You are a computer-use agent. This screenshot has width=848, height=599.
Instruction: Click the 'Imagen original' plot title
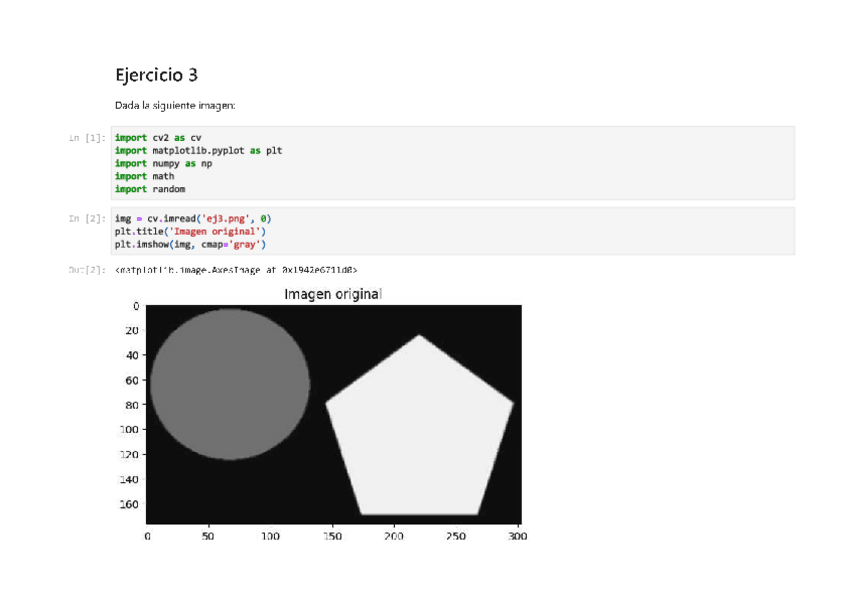[x=333, y=294]
